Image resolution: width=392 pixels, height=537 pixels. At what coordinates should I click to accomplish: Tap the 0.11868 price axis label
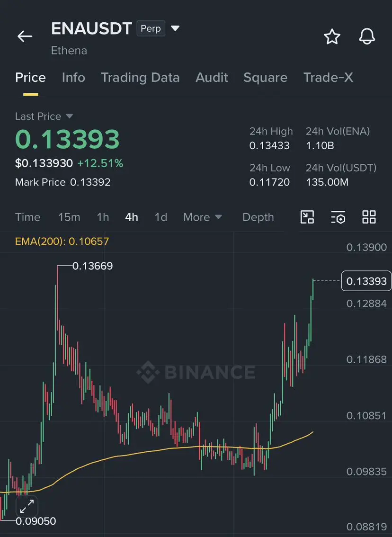[366, 359]
